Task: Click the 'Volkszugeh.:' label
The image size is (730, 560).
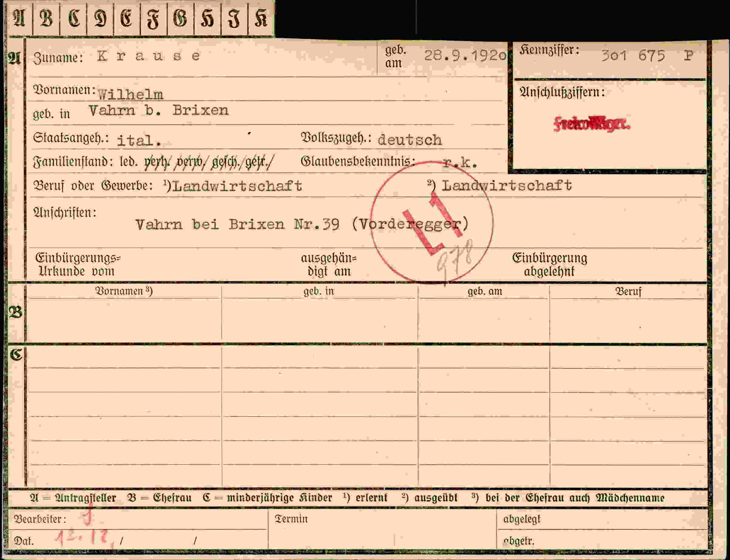Action: 336,138
